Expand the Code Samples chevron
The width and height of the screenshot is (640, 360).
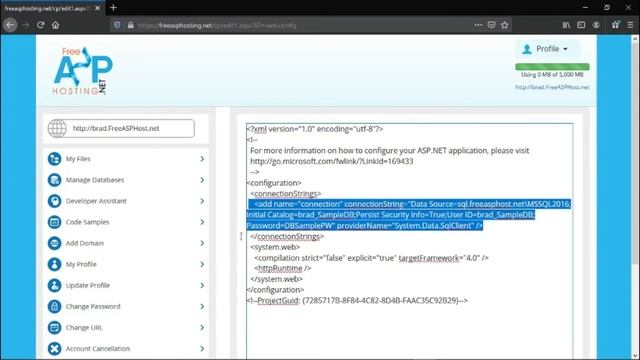point(202,222)
